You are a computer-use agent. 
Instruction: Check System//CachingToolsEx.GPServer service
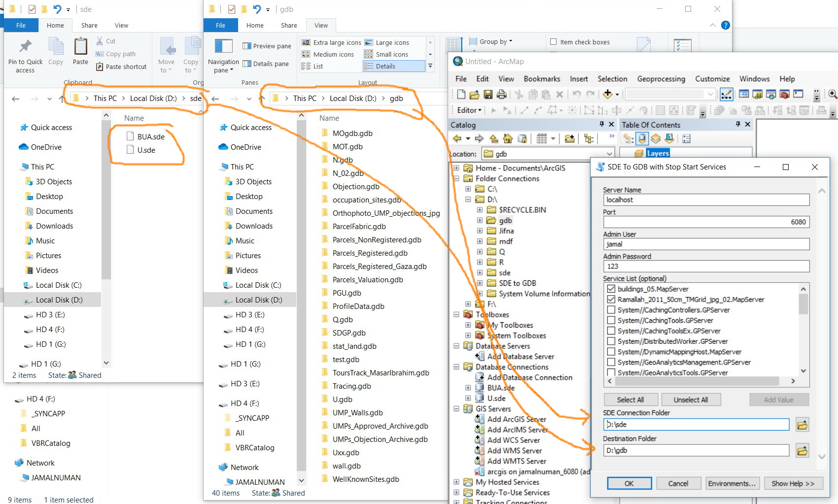[611, 331]
